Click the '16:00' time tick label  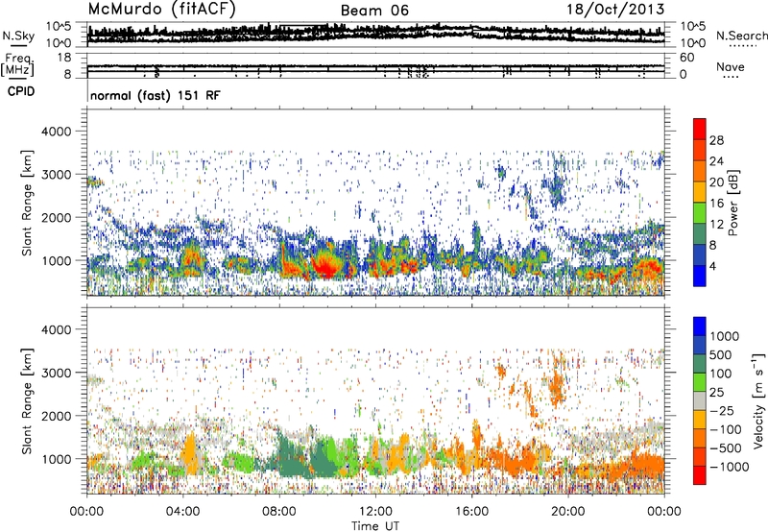[471, 512]
